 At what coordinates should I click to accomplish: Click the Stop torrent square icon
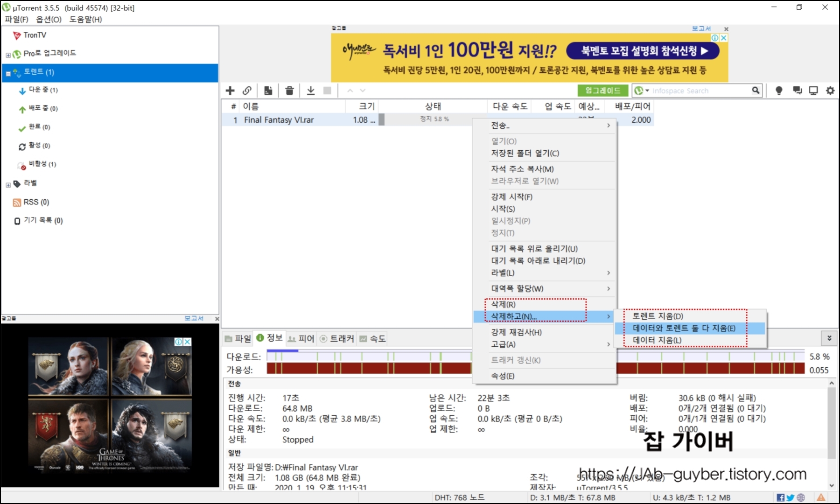(327, 91)
